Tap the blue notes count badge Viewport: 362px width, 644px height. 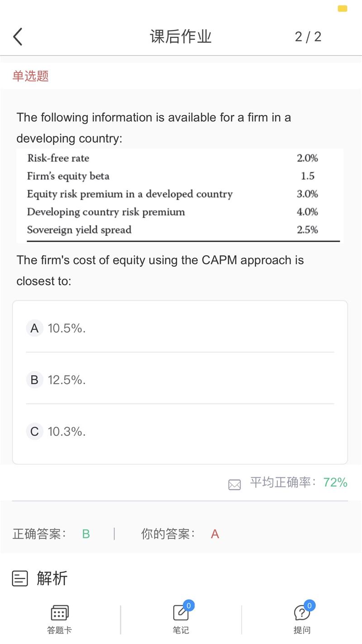coord(189,606)
